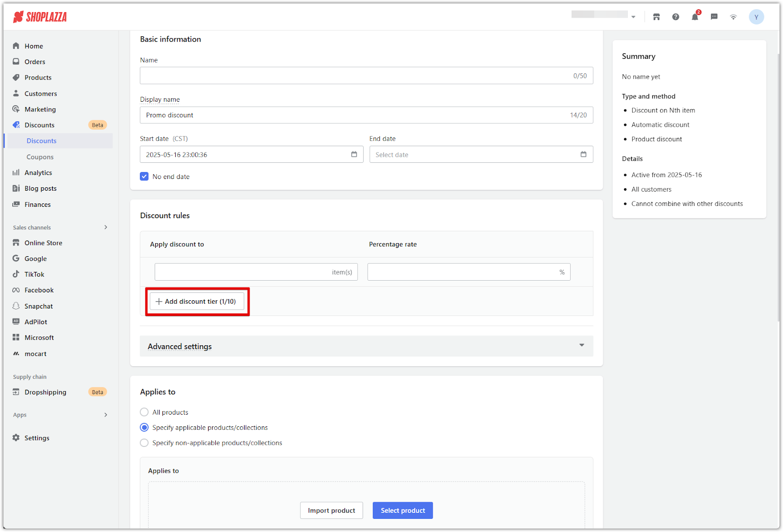Image resolution: width=783 pixels, height=532 pixels.
Task: Open End date calendar icon
Action: click(x=583, y=155)
